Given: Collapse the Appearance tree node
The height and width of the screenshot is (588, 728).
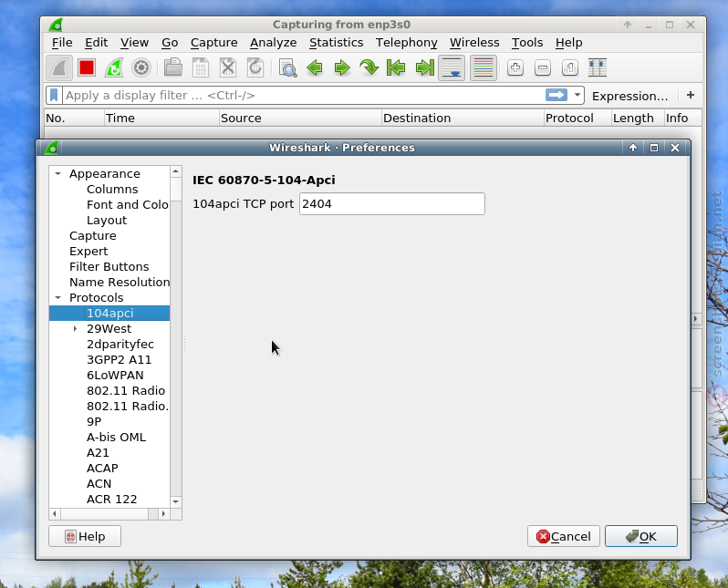Looking at the screenshot, I should (58, 173).
